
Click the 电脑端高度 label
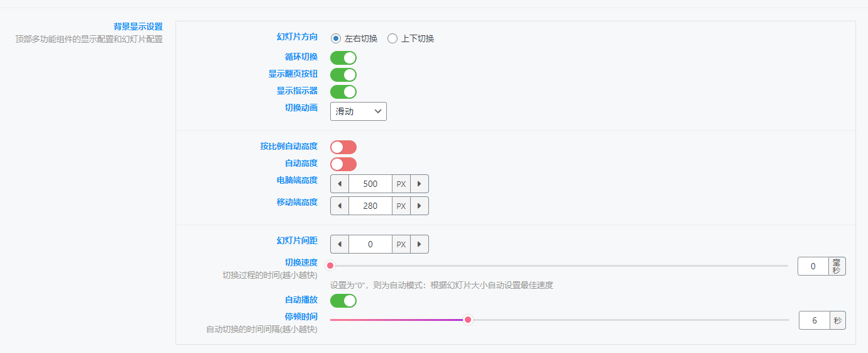297,180
